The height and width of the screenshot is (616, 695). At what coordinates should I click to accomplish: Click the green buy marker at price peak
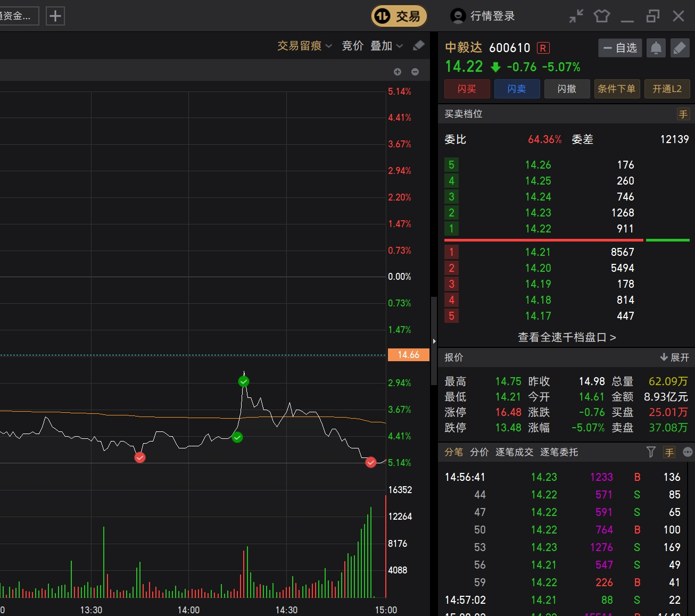click(244, 381)
